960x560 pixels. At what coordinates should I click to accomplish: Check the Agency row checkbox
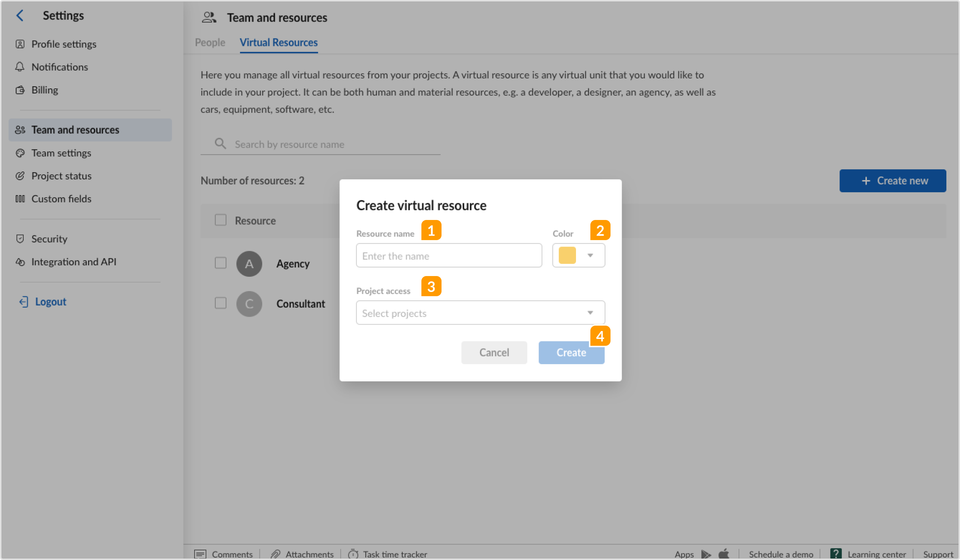(220, 263)
